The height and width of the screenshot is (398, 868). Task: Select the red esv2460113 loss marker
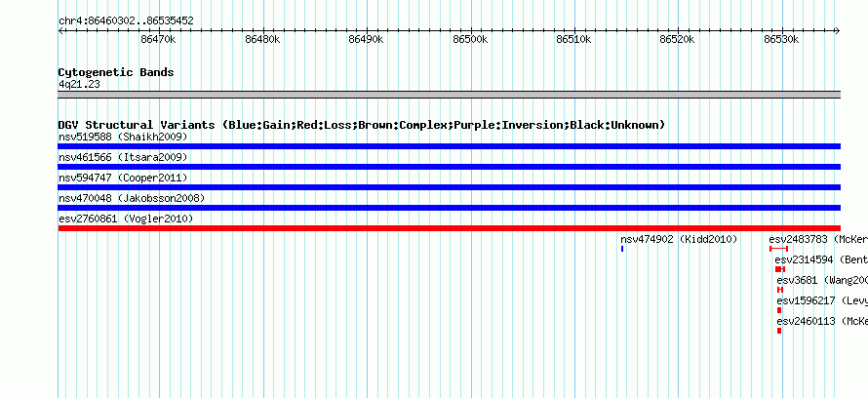tap(779, 331)
